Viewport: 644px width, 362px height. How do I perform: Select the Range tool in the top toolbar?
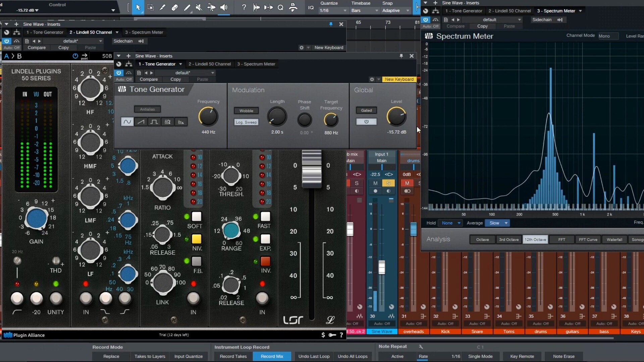(151, 7)
